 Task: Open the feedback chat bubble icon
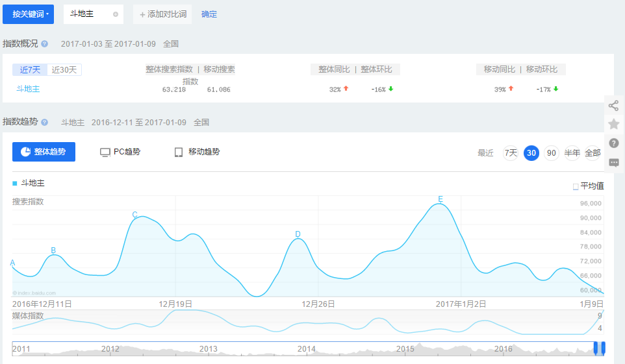[x=614, y=162]
